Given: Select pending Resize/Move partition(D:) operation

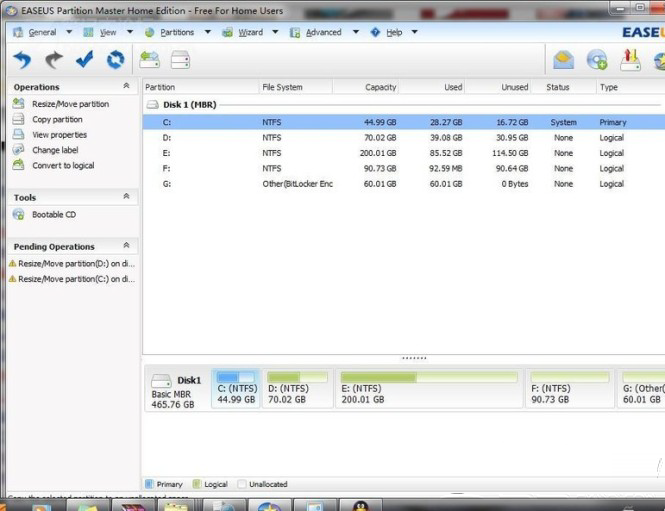Looking at the screenshot, I should point(71,264).
